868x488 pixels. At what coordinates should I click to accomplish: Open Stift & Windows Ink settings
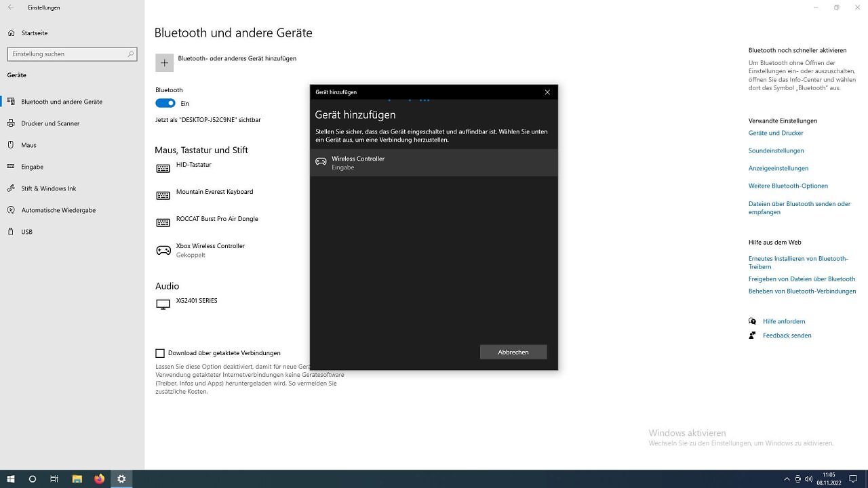click(72, 188)
